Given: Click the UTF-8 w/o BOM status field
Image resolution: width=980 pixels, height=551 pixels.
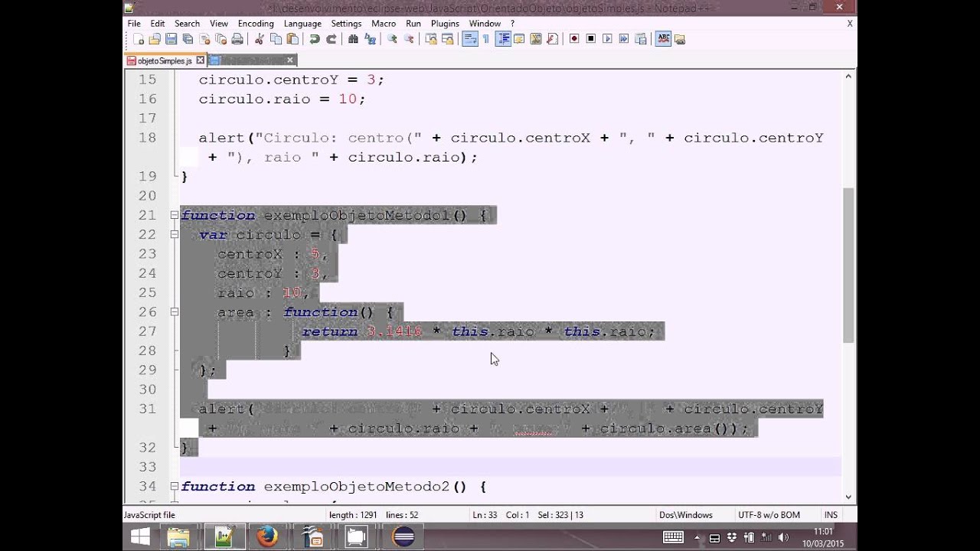Looking at the screenshot, I should click(x=769, y=515).
